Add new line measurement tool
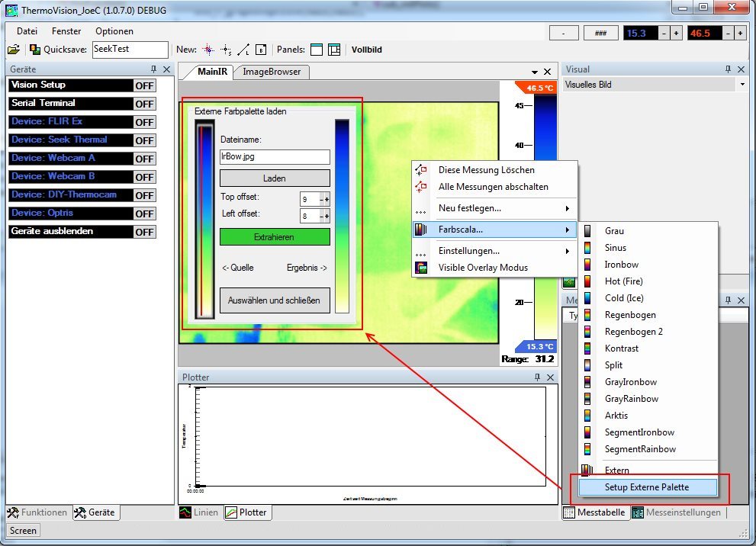This screenshot has height=546, width=756. (x=243, y=50)
